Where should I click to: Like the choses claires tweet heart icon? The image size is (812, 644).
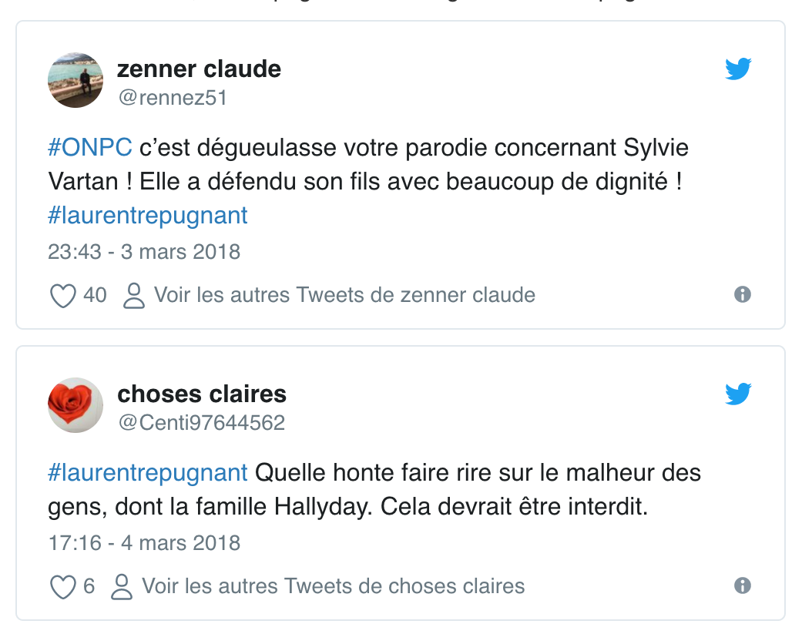pyautogui.click(x=62, y=587)
